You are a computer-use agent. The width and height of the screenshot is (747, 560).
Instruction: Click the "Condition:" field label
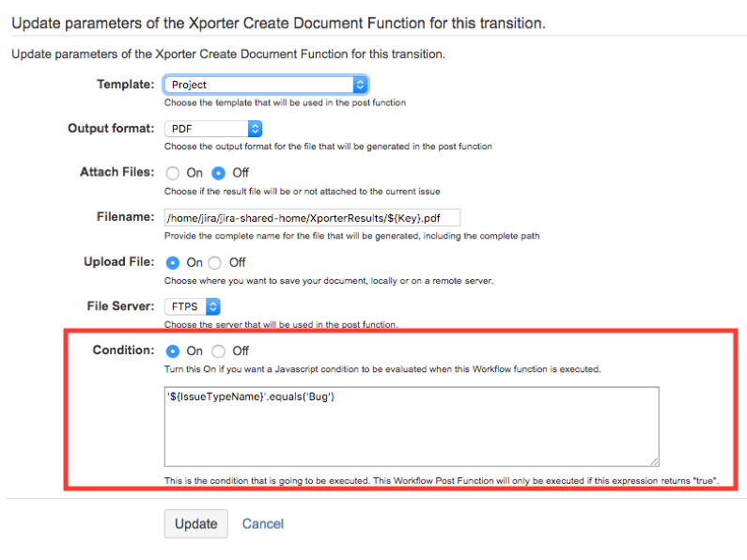coord(123,350)
